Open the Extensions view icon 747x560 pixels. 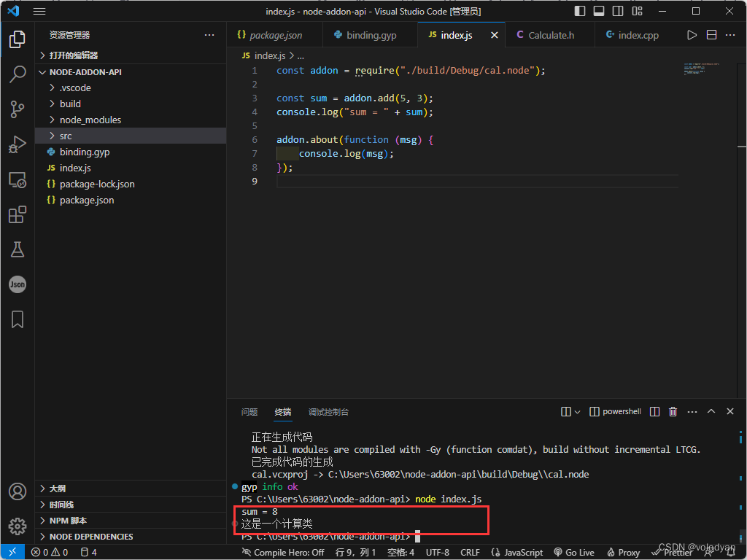click(18, 215)
